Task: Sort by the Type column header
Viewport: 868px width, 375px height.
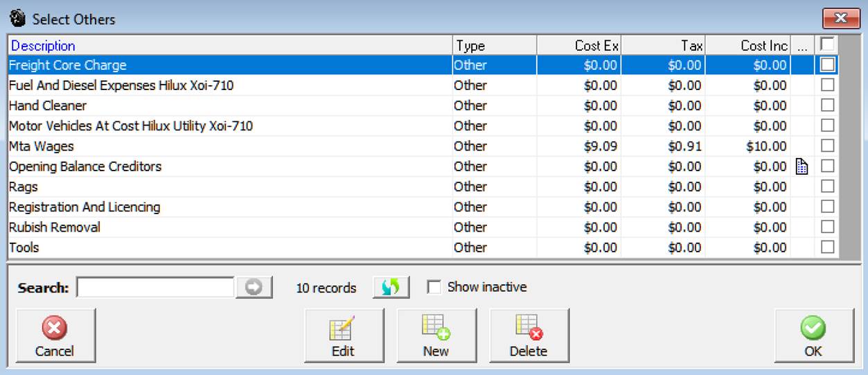Action: point(470,46)
